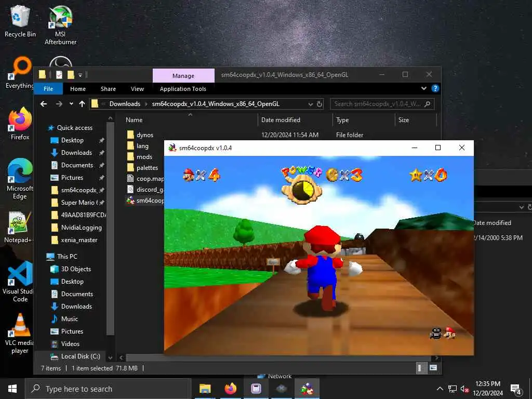Image resolution: width=532 pixels, height=399 pixels.
Task: Open xenia_master folder in navigation pane
Action: point(79,240)
